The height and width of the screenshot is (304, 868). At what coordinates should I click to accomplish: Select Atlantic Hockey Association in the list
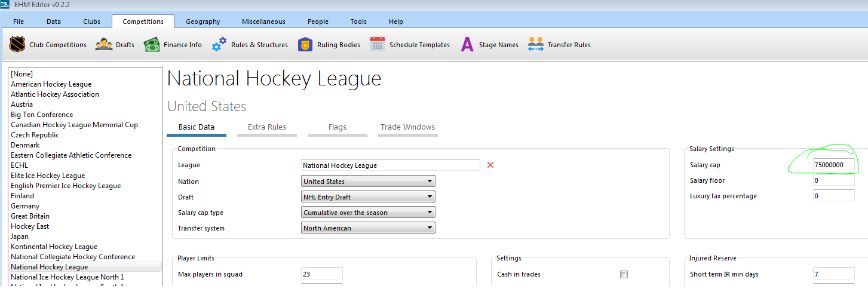(85, 94)
